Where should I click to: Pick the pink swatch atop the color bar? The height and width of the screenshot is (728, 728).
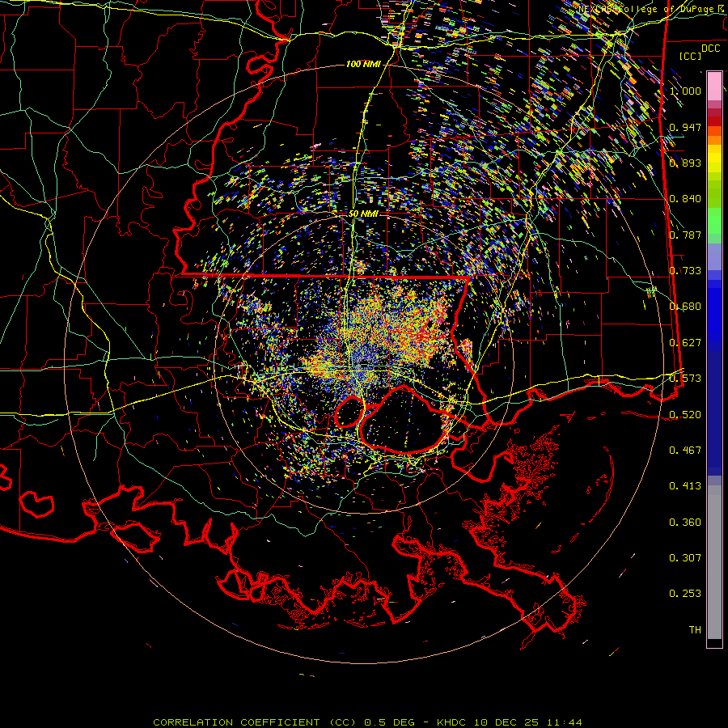[714, 86]
